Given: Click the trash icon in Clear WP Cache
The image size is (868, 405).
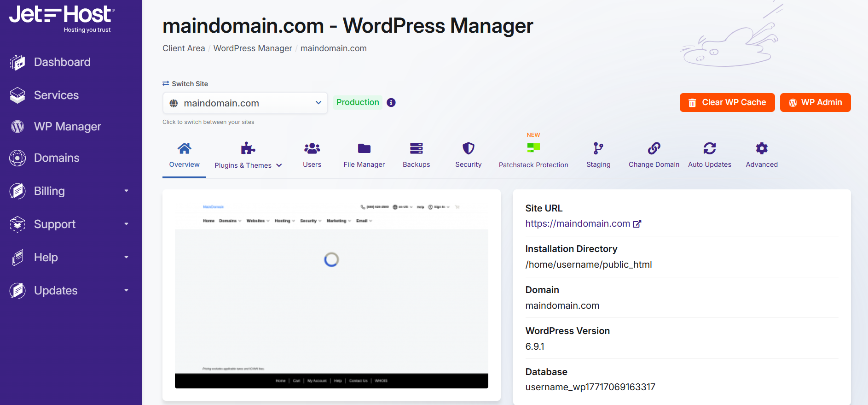Looking at the screenshot, I should (692, 103).
